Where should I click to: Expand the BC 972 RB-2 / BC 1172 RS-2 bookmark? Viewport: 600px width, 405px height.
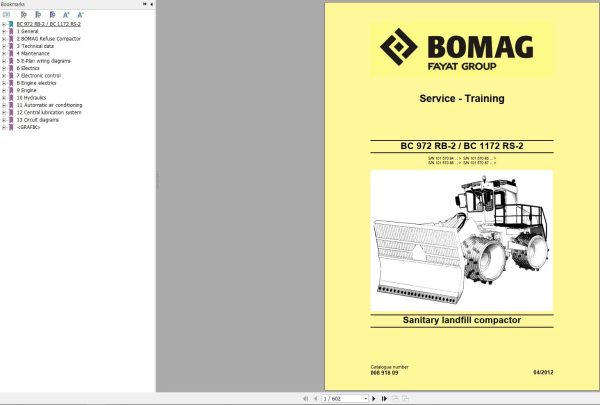point(4,24)
